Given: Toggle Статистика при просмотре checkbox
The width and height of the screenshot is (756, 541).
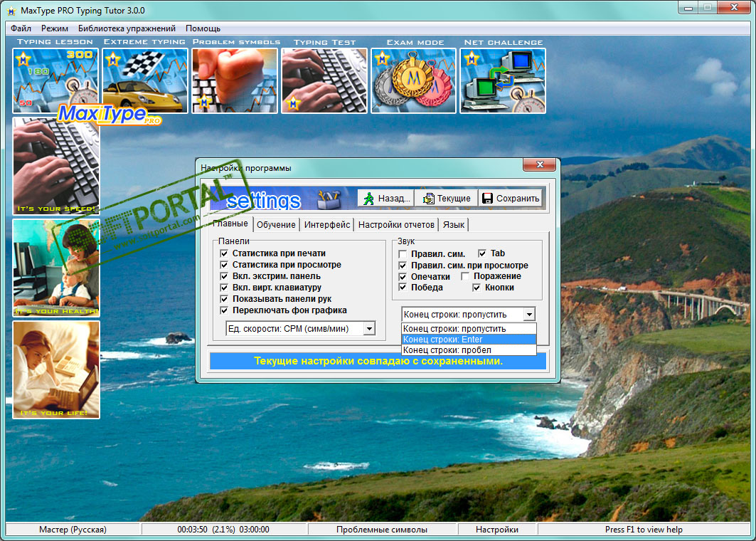Looking at the screenshot, I should point(224,265).
